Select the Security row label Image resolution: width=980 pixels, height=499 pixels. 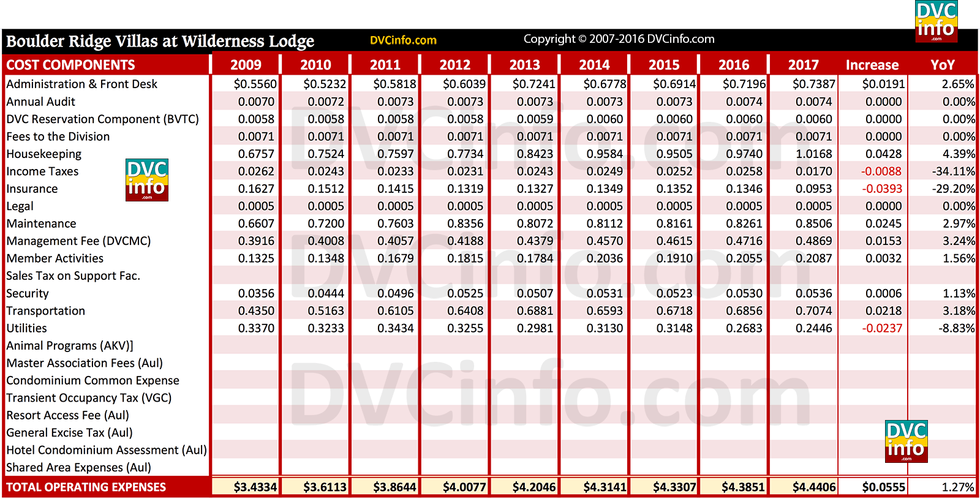tap(28, 293)
